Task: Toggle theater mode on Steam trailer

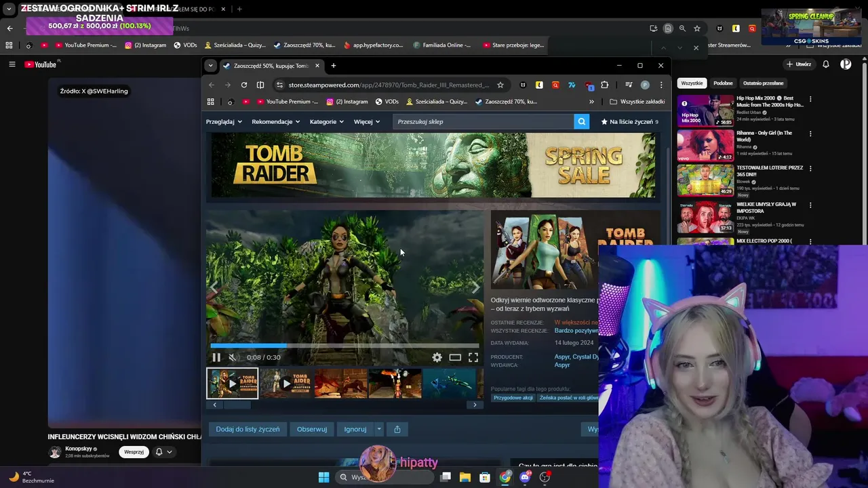Action: click(x=455, y=357)
